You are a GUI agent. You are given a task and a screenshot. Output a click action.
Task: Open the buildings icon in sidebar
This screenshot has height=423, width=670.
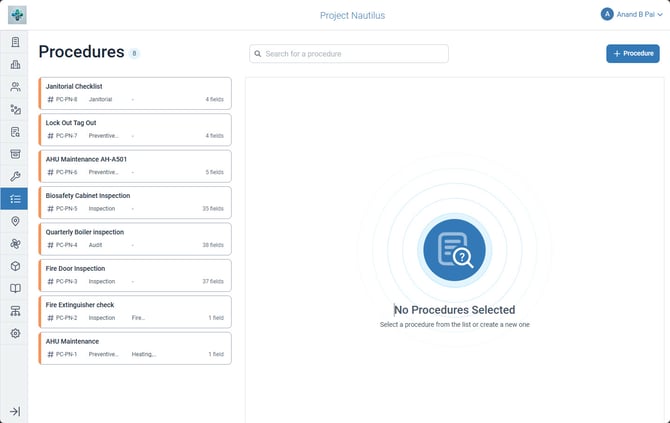pyautogui.click(x=15, y=65)
